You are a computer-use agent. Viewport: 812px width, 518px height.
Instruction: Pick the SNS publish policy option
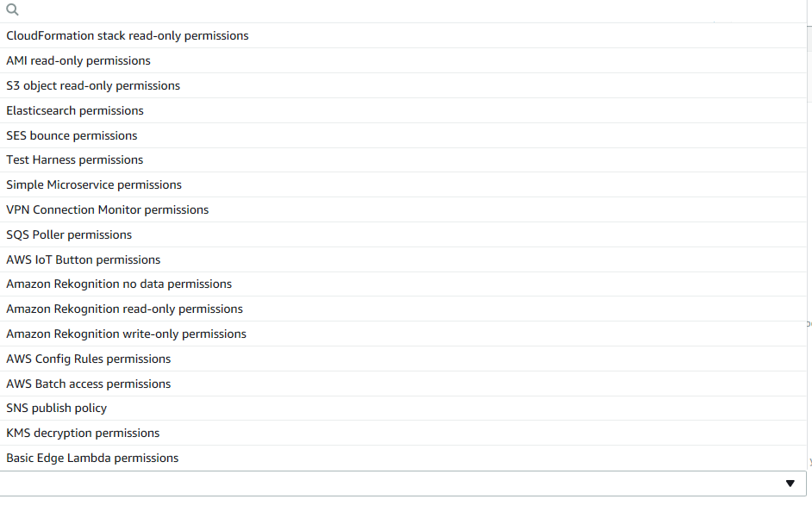pyautogui.click(x=57, y=409)
